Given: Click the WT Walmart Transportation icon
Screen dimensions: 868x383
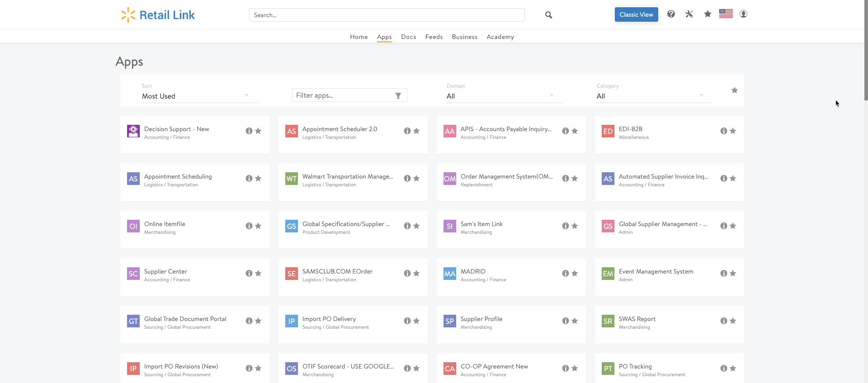Looking at the screenshot, I should coord(292,179).
